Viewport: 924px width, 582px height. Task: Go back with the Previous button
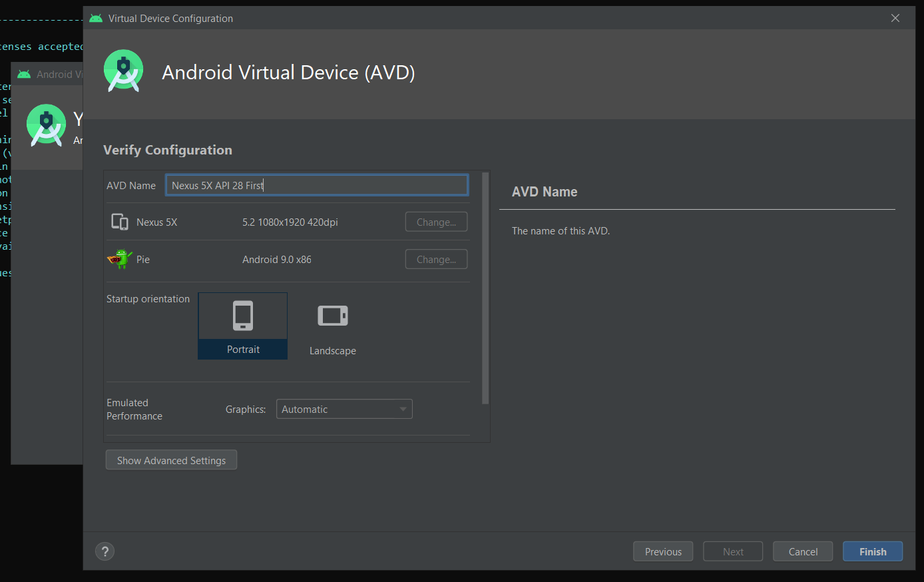coord(663,551)
